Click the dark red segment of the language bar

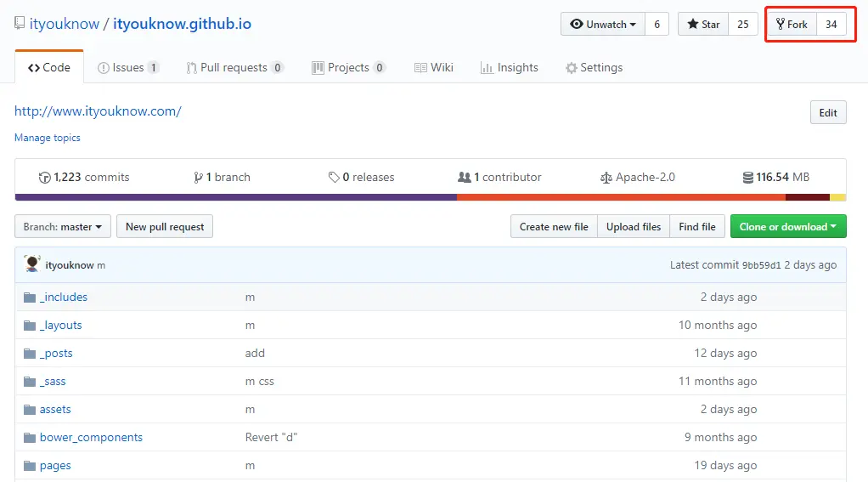pos(808,197)
